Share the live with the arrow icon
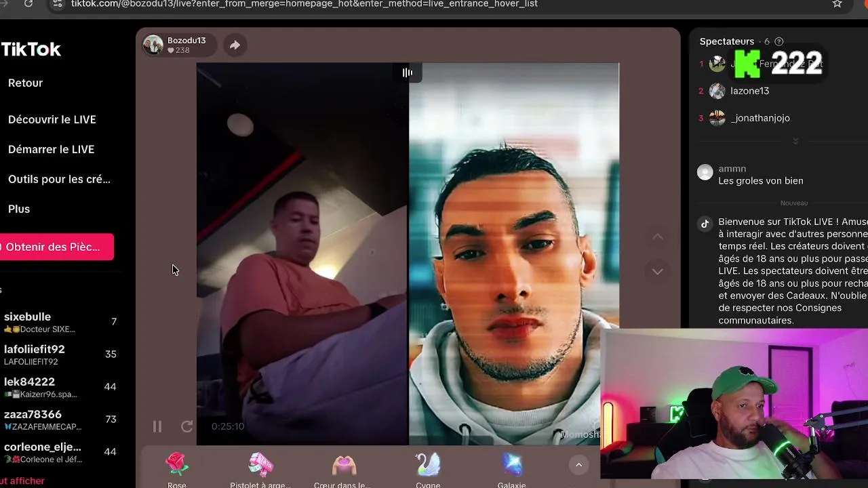Image resolution: width=868 pixels, height=488 pixels. tap(235, 45)
